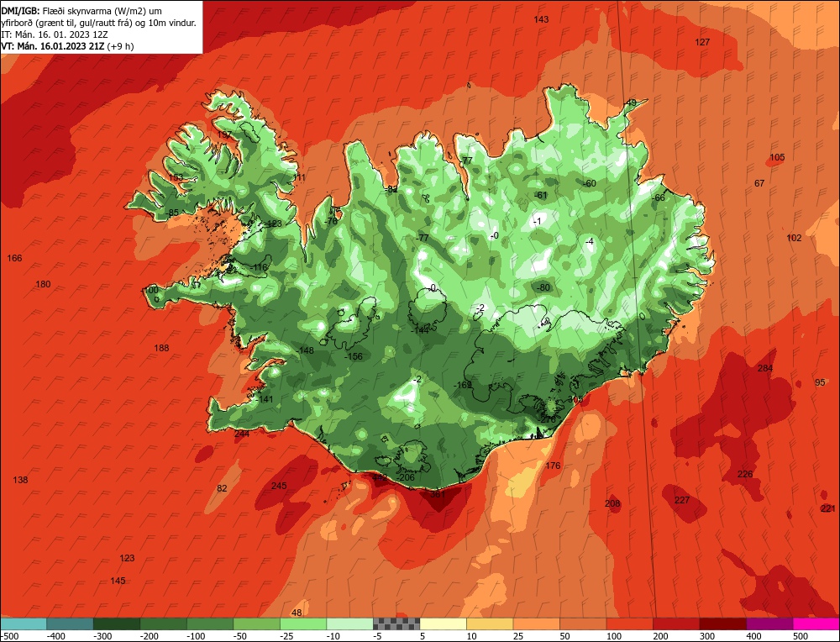Click the map value 361 on the south coast
The height and width of the screenshot is (642, 840).
click(438, 495)
